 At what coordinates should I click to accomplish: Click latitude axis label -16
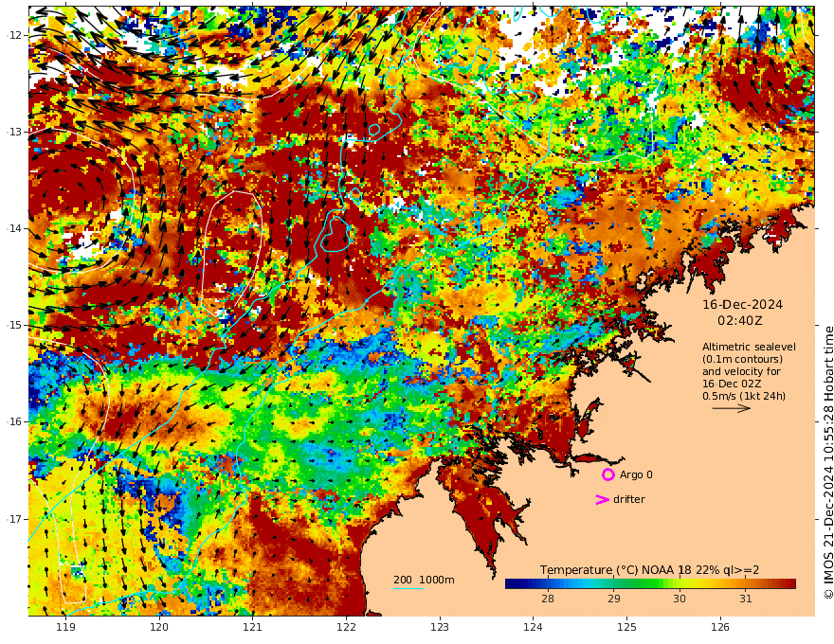tap(14, 421)
